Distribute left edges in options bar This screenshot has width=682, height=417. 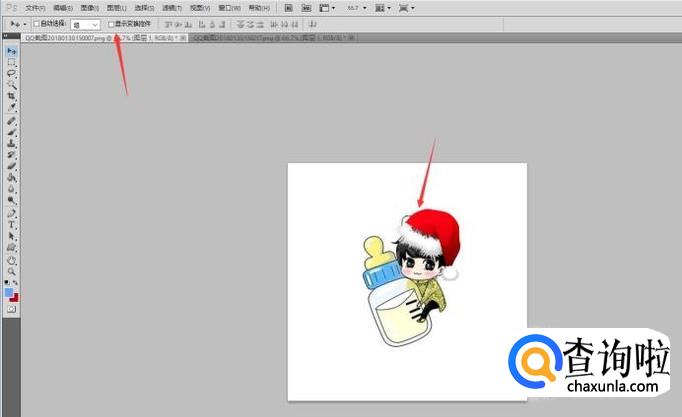(274, 24)
